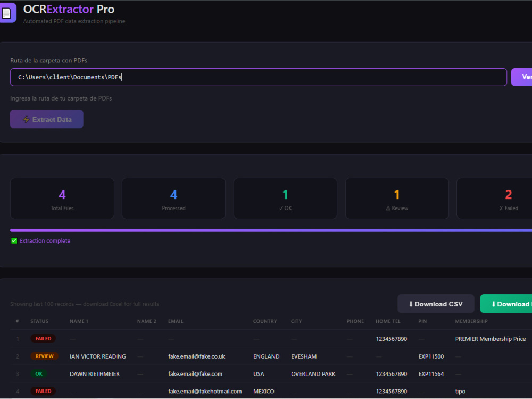532x399 pixels.
Task: Click the OCRExtractor Pro document logo icon
Action: pos(7,13)
